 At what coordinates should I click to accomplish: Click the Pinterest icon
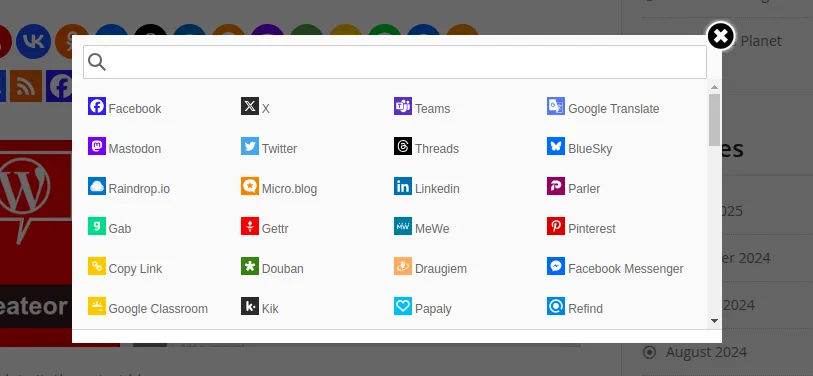point(556,226)
